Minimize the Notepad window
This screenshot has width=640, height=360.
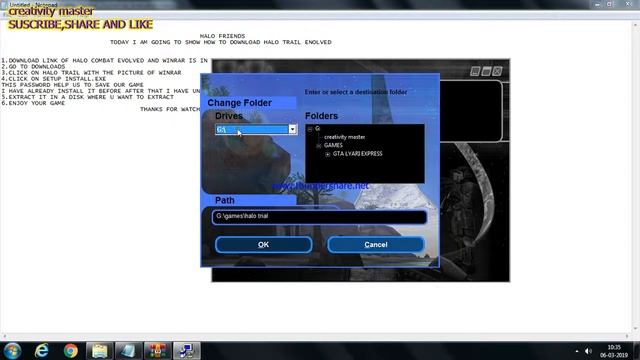597,4
